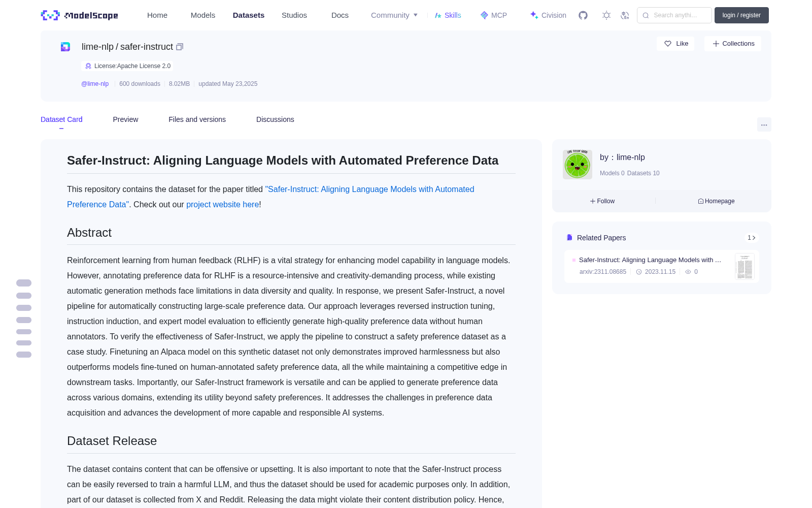
Task: Click the lime avatar thumbnail
Action: (578, 165)
